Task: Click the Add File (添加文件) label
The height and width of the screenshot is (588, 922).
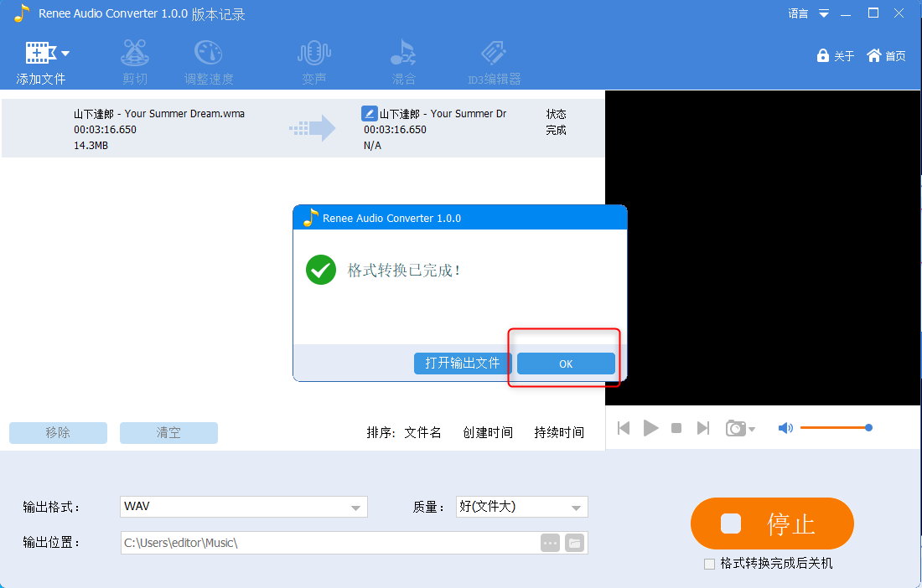Action: [40, 79]
